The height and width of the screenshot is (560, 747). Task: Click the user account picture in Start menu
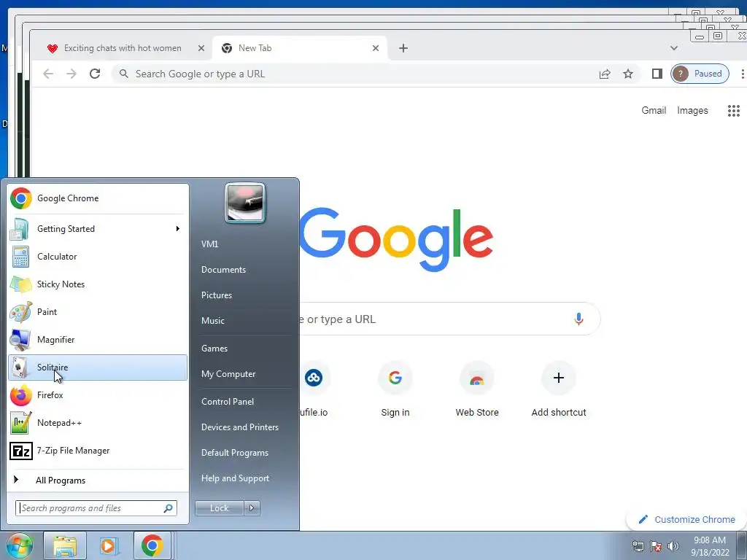[245, 203]
